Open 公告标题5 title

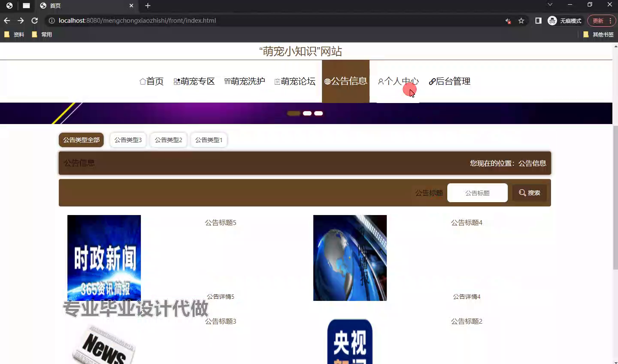coord(221,222)
